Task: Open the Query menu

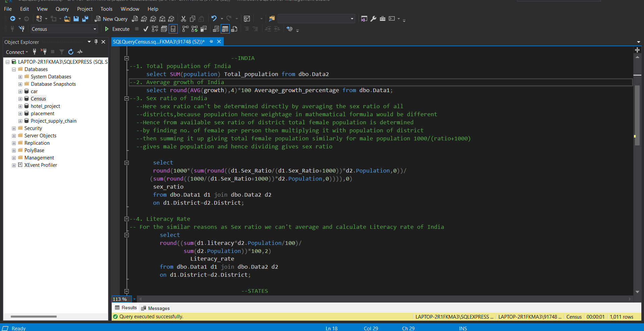Action: [x=62, y=9]
